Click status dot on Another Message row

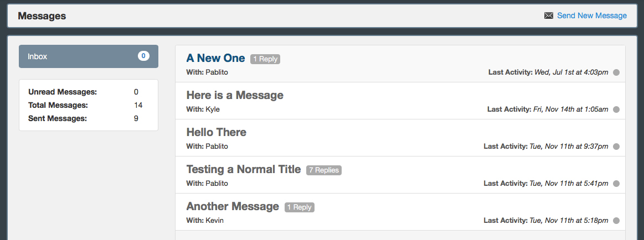coord(616,221)
